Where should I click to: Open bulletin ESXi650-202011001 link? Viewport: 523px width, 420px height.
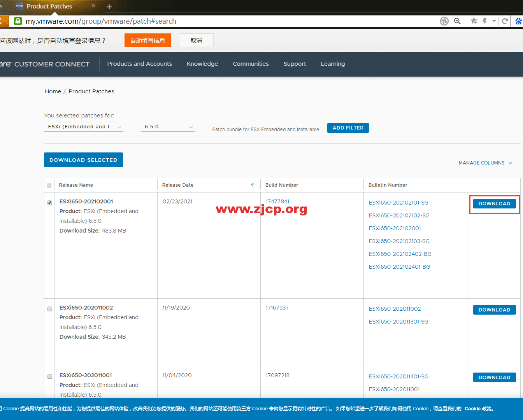[394, 389]
